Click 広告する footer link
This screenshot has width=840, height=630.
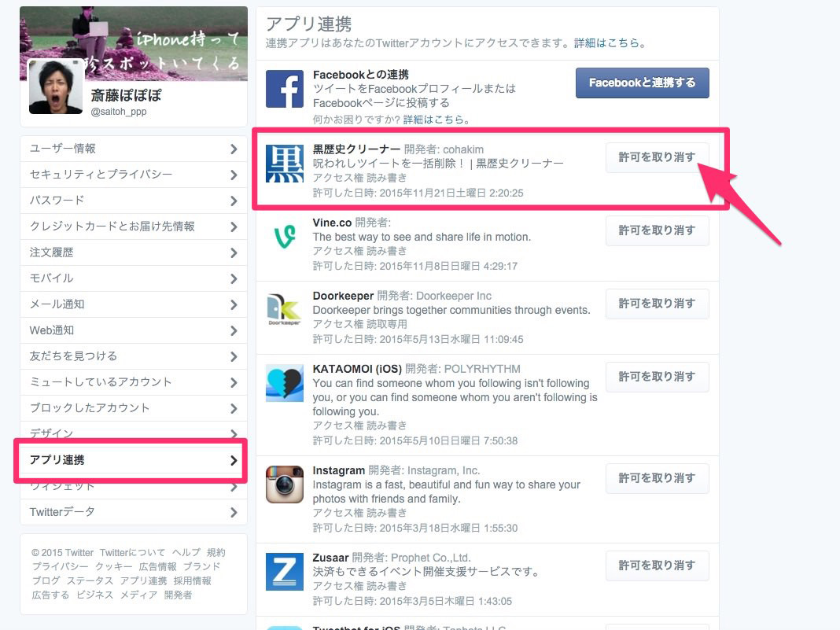tap(50, 595)
